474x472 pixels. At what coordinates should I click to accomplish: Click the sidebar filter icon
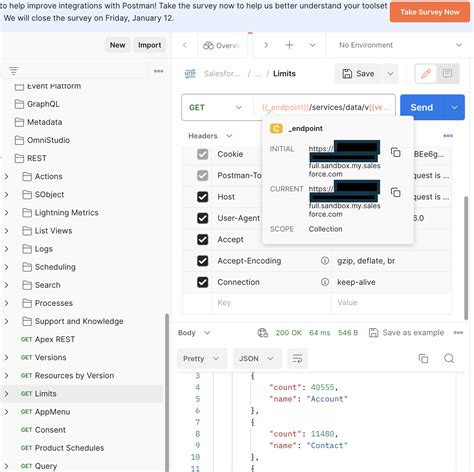pos(14,71)
